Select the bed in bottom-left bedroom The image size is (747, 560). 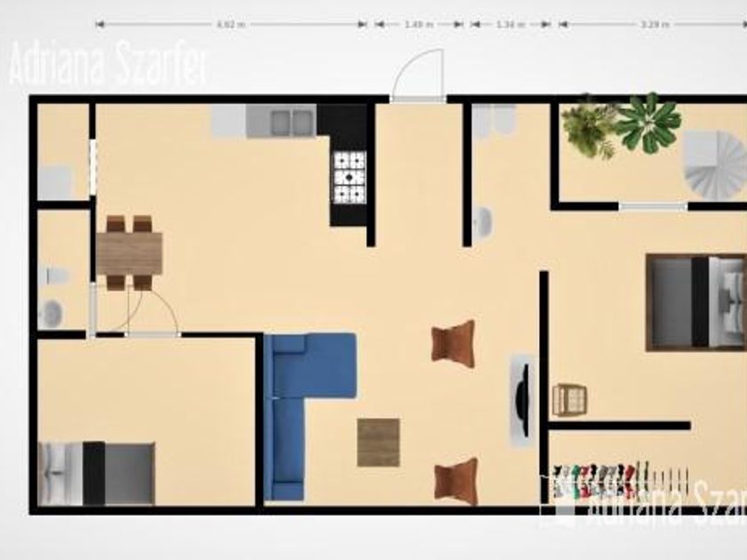pos(96,474)
